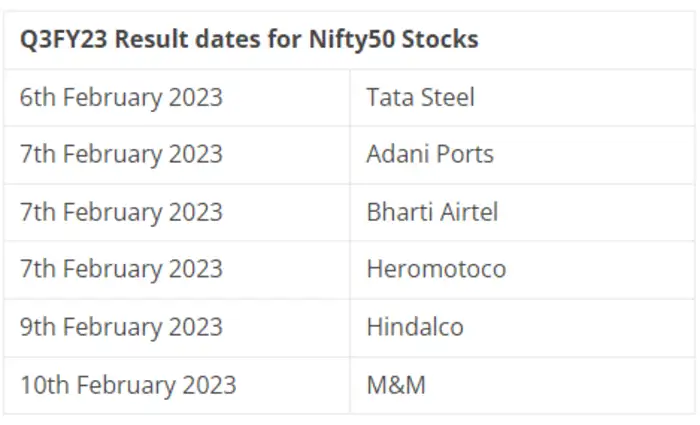Click the 9th February 2023 date cell
The width and height of the screenshot is (700, 425).
(x=121, y=327)
